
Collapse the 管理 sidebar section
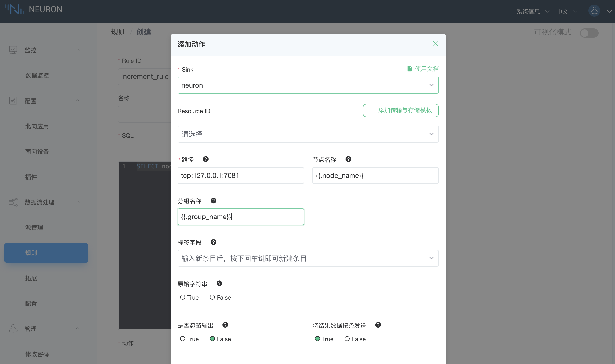pos(78,328)
